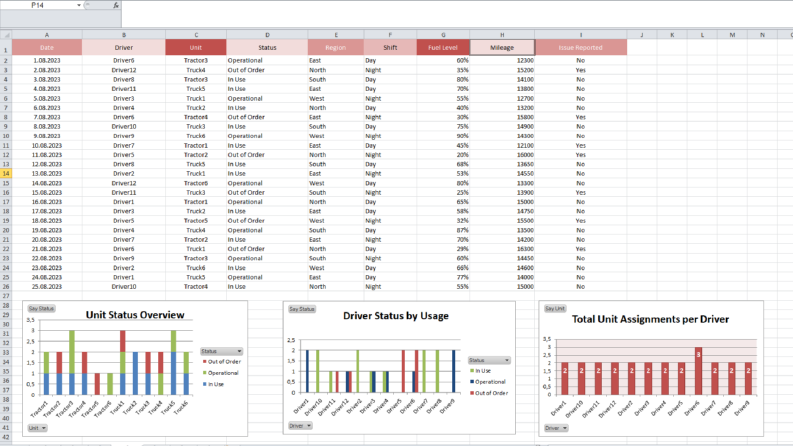
Task: Select highlighted row 14 header
Action: pos(6,173)
